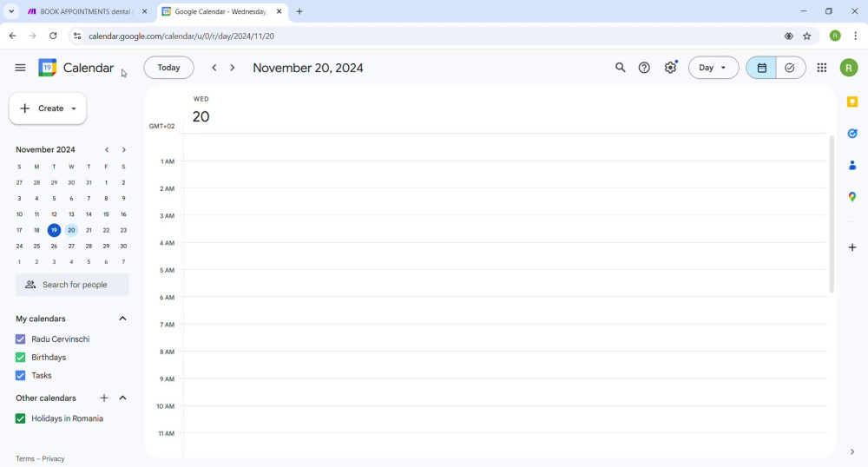Open Google Keep side panel icon
Image resolution: width=868 pixels, height=467 pixels.
(x=852, y=102)
